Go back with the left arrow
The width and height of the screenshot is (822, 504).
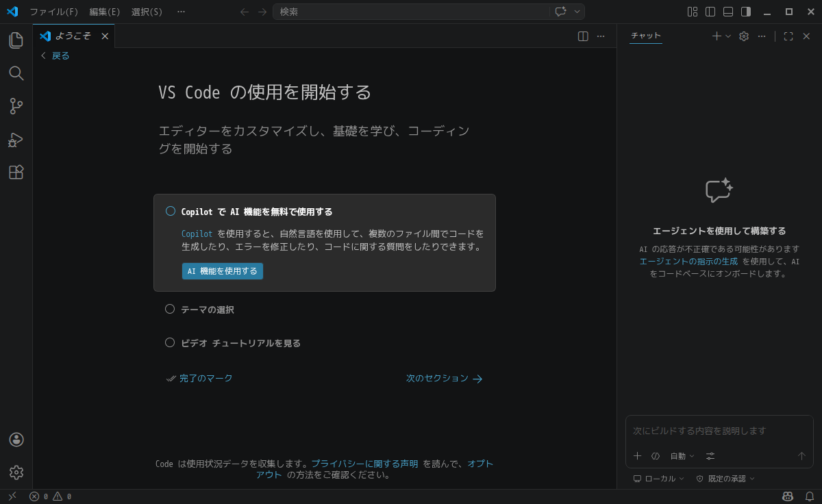(x=245, y=12)
